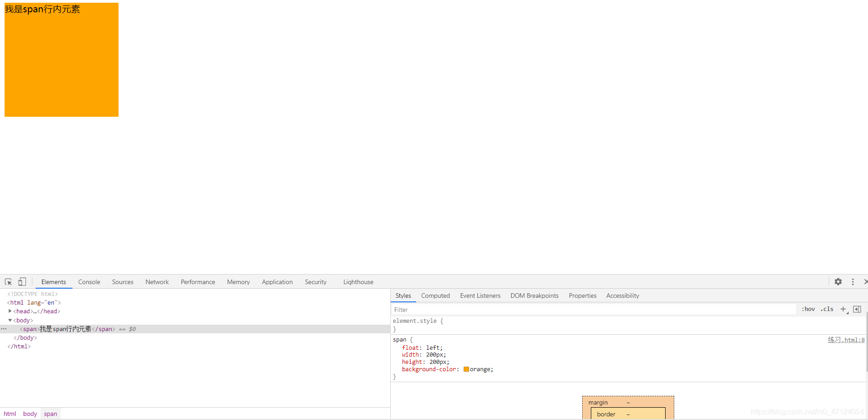Open the Sources tab

point(123,282)
